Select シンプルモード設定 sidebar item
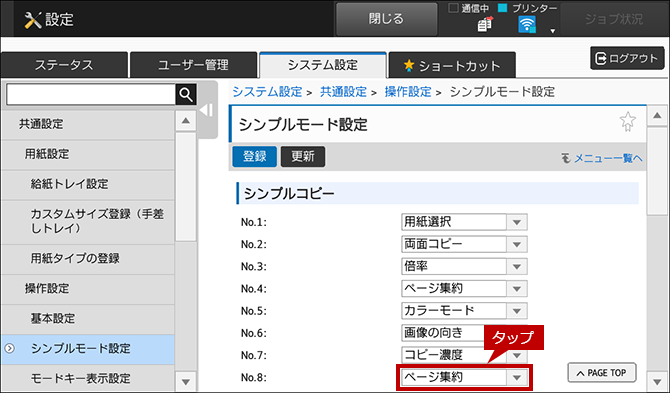 [x=88, y=349]
